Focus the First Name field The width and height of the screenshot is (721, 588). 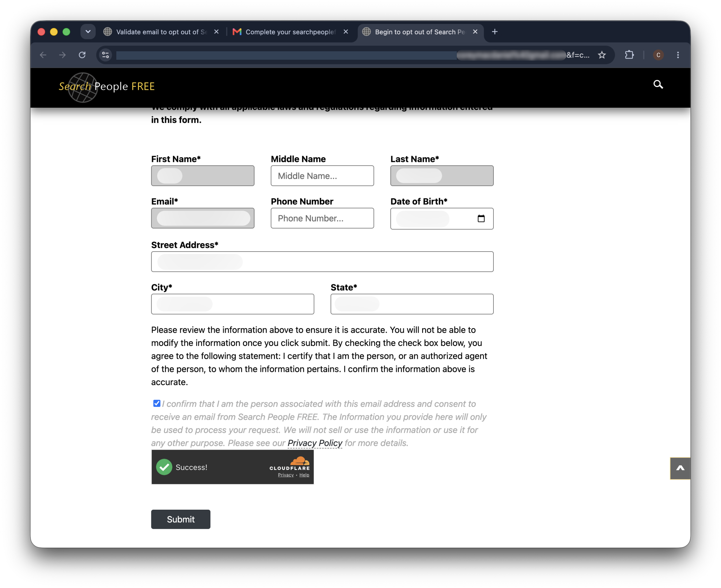[x=202, y=176]
